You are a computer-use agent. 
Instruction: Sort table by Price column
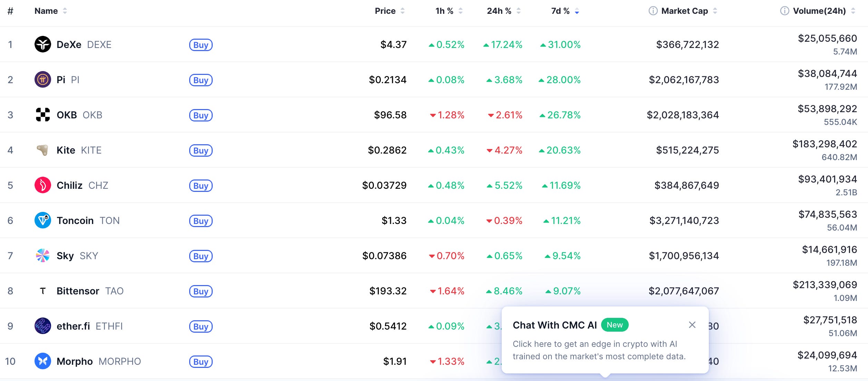pyautogui.click(x=389, y=11)
